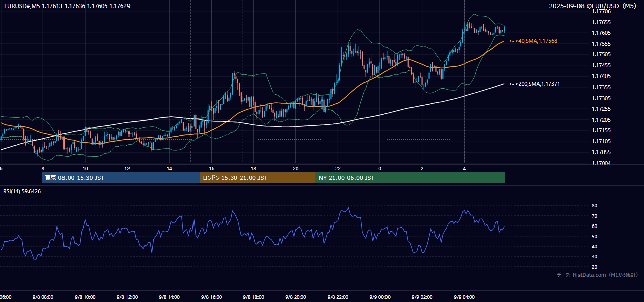Click the 2025-09-08 EUR/USD (M5) chart title

click(x=594, y=6)
